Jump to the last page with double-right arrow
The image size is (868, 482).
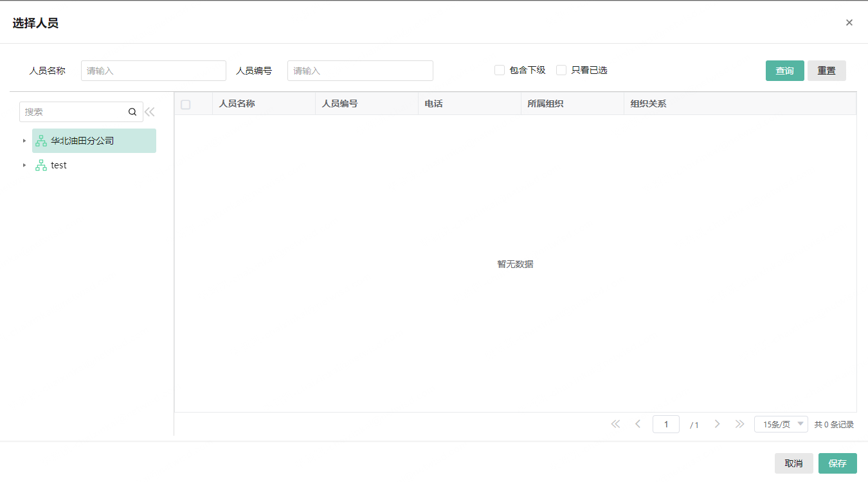tap(739, 424)
